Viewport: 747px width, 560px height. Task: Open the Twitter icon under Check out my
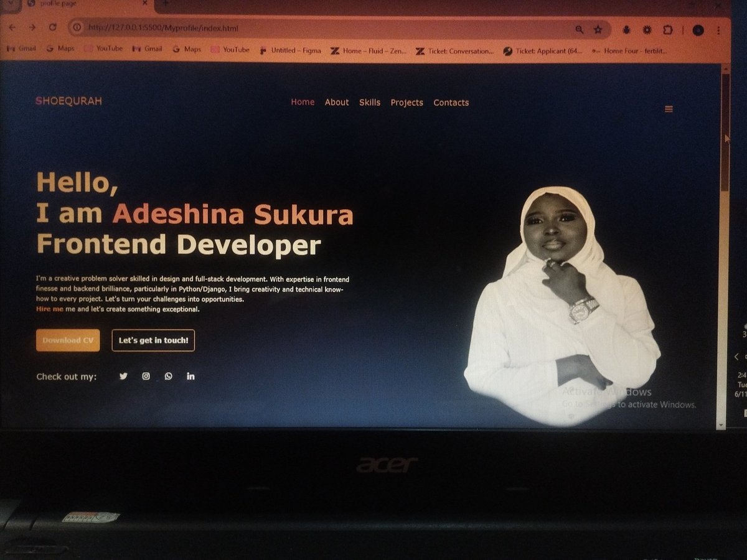pos(123,376)
